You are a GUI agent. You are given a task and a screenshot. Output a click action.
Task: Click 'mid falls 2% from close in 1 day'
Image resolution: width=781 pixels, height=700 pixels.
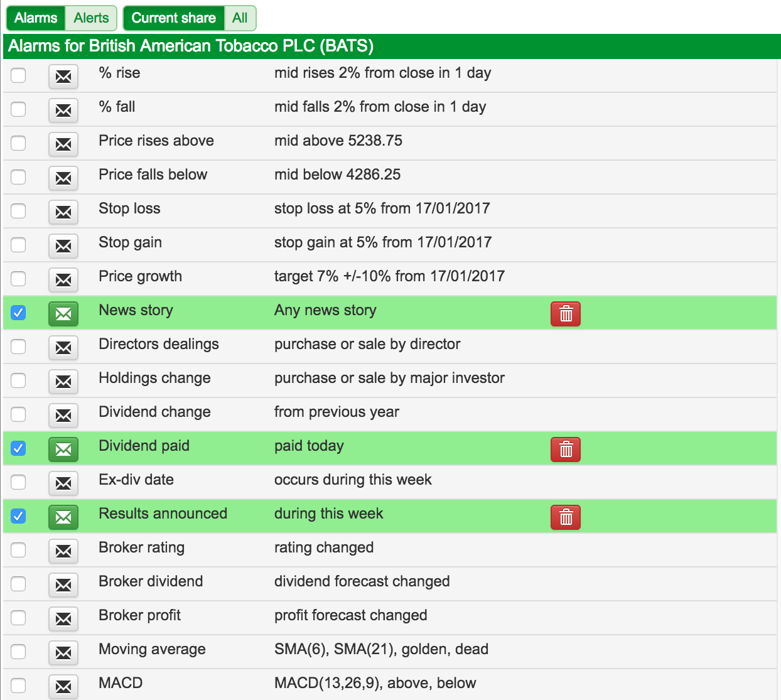(x=380, y=107)
